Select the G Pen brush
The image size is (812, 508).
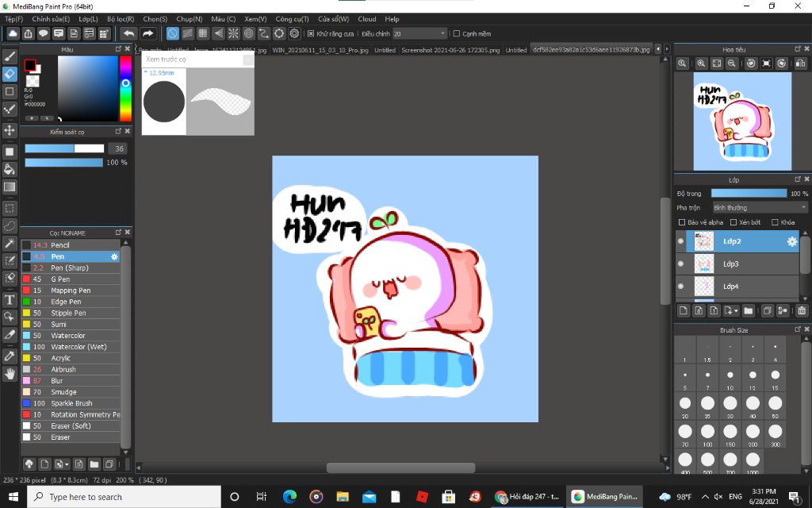tap(71, 279)
